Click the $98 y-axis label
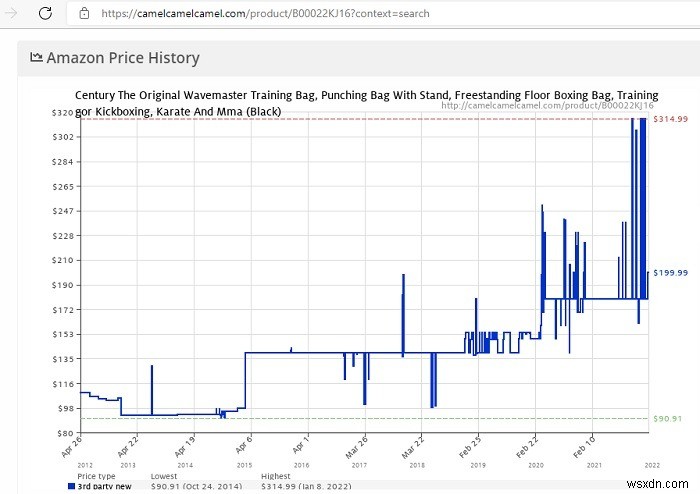The image size is (700, 494). point(65,408)
